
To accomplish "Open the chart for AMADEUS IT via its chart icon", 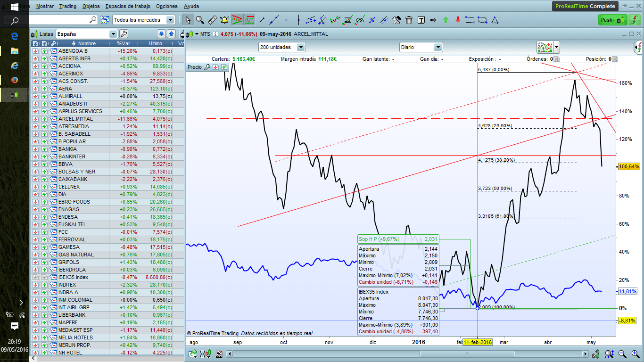I will point(53,104).
